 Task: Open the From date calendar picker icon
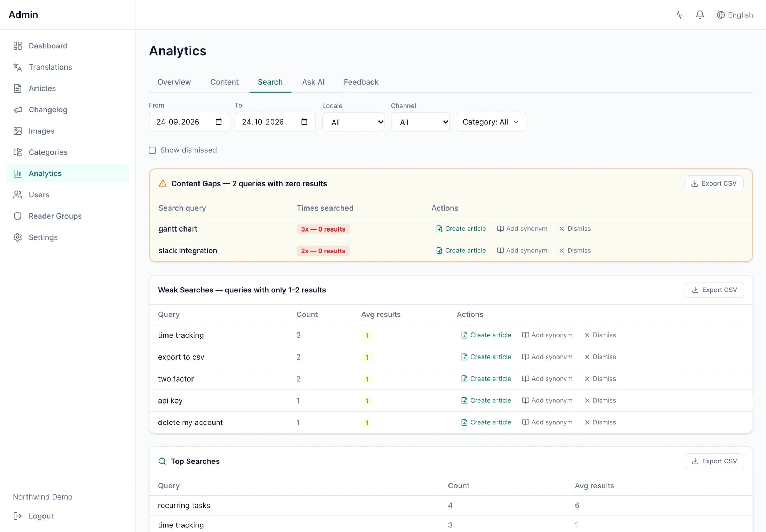tap(219, 122)
